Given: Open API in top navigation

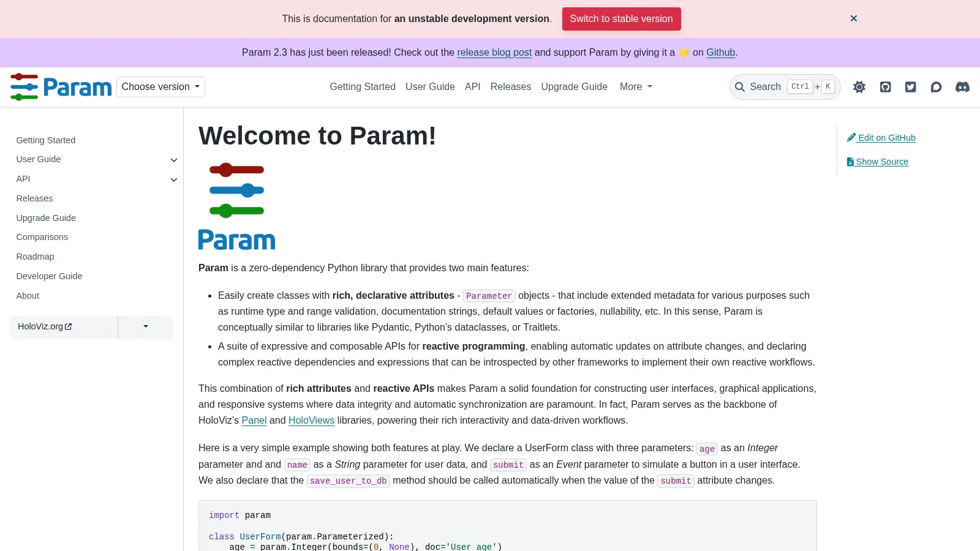Looking at the screenshot, I should pos(473,87).
